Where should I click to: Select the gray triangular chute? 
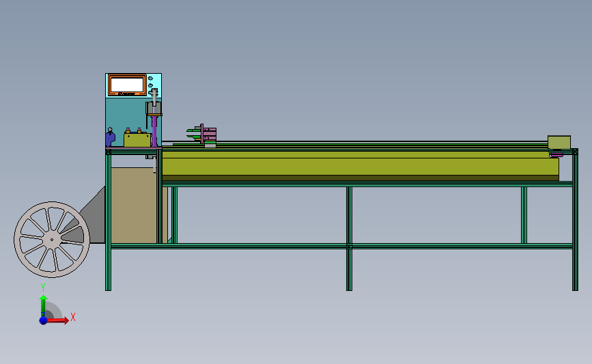(x=94, y=219)
